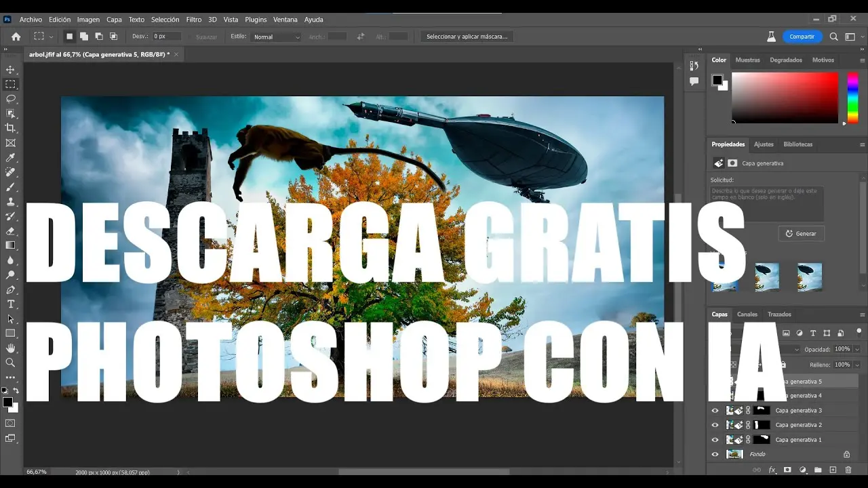Select the Clone Stamp tool
The width and height of the screenshot is (868, 488).
point(10,202)
